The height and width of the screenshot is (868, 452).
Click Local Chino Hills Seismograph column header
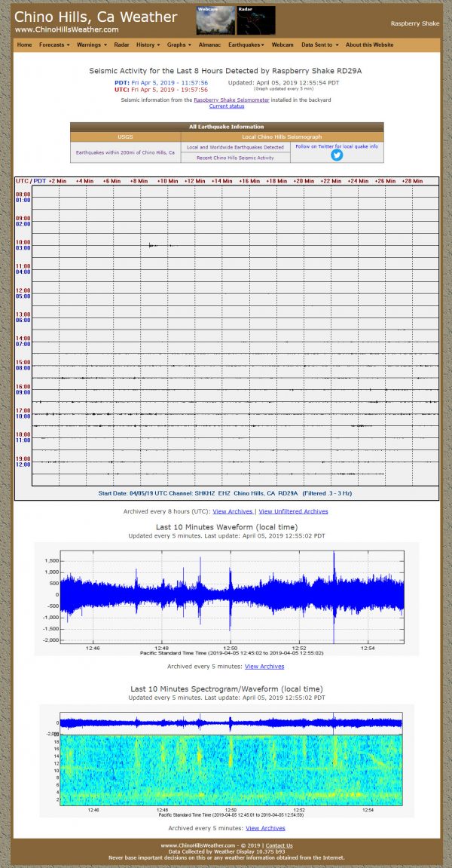[282, 136]
